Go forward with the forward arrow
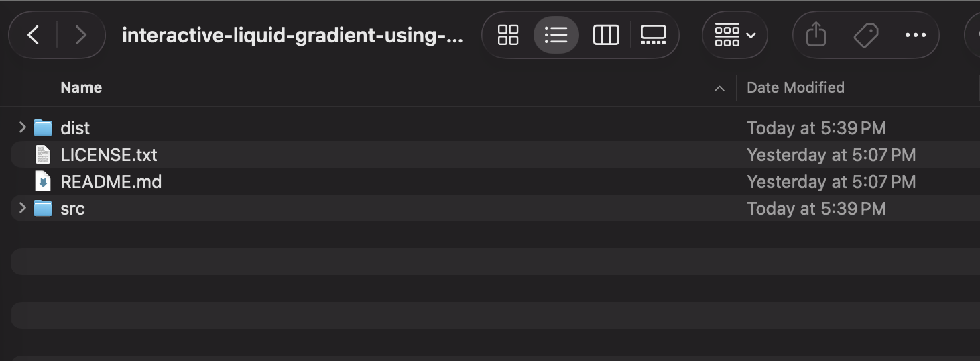The height and width of the screenshot is (361, 980). 80,35
